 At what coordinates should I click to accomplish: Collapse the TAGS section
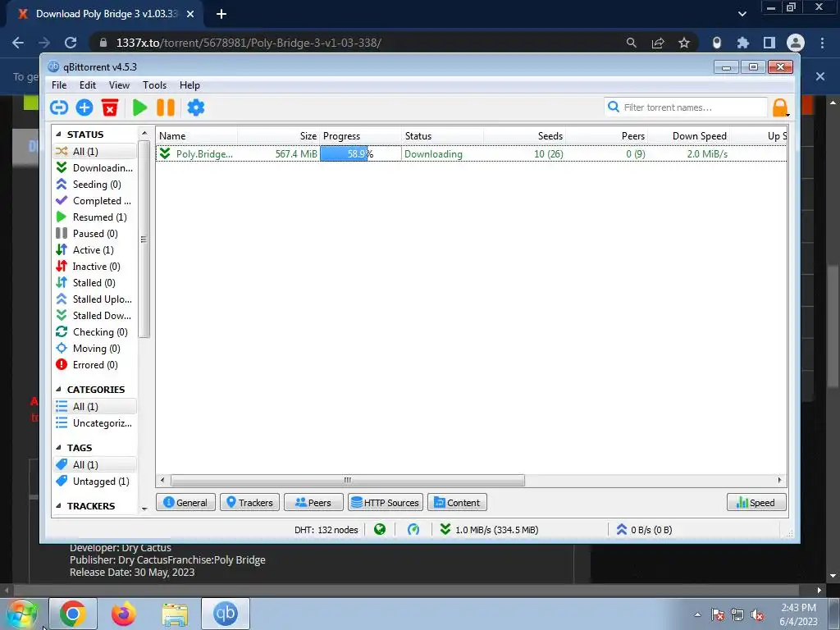(x=58, y=447)
